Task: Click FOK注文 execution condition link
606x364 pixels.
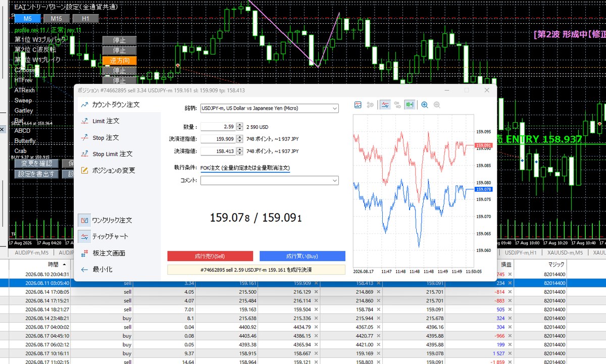Action: (x=245, y=168)
